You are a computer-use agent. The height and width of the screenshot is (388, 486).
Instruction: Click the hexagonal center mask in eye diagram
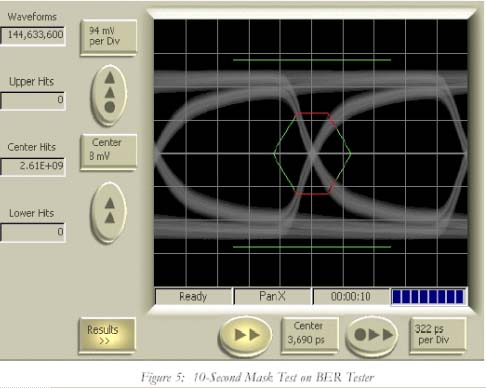[312, 153]
